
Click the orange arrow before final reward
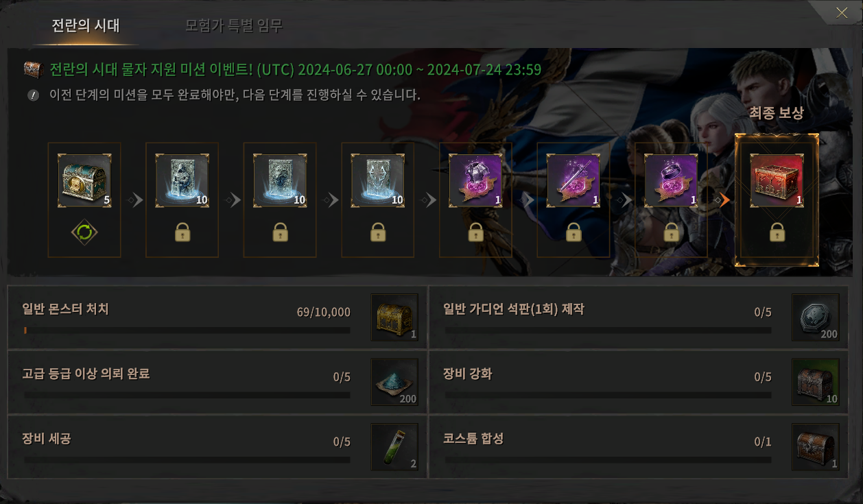724,200
